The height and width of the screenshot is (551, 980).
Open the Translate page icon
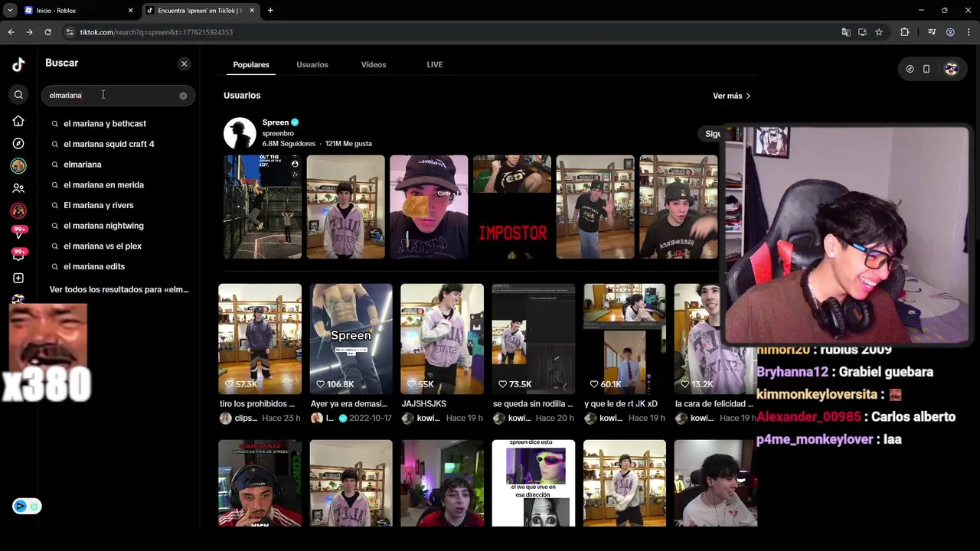pos(845,32)
